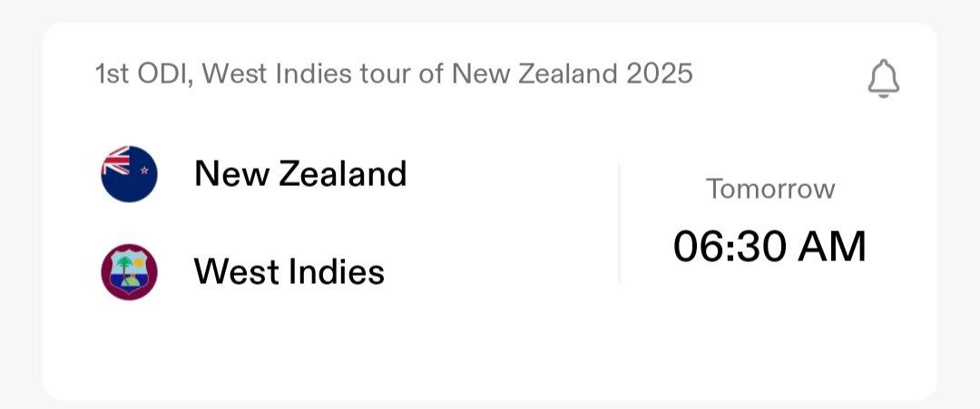
Task: Click "1st ODI" at the header start
Action: coord(142,73)
